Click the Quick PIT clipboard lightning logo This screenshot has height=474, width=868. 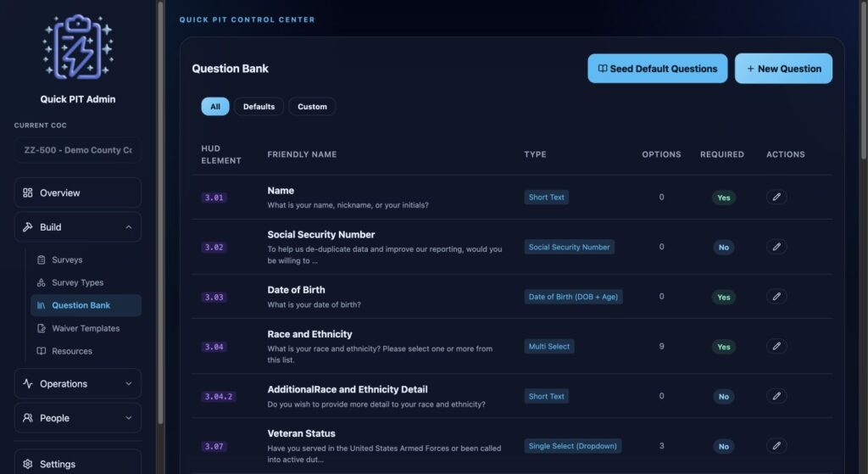[78, 47]
